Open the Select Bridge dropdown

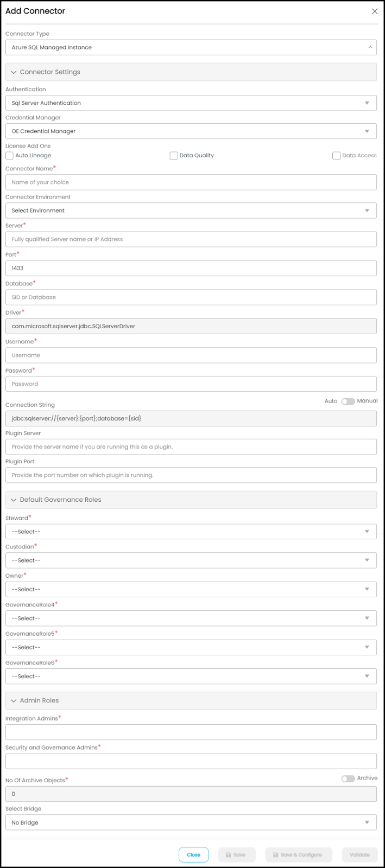click(x=191, y=822)
